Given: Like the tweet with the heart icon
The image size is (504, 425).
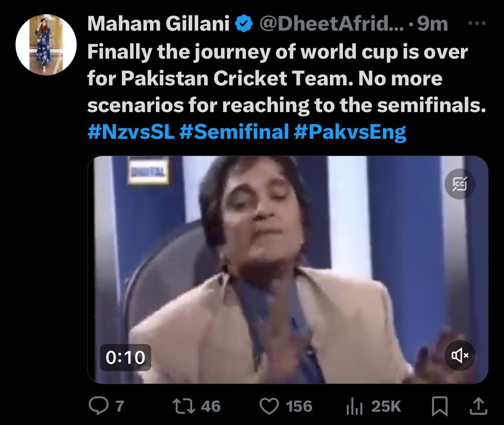Looking at the screenshot, I should coord(269,406).
